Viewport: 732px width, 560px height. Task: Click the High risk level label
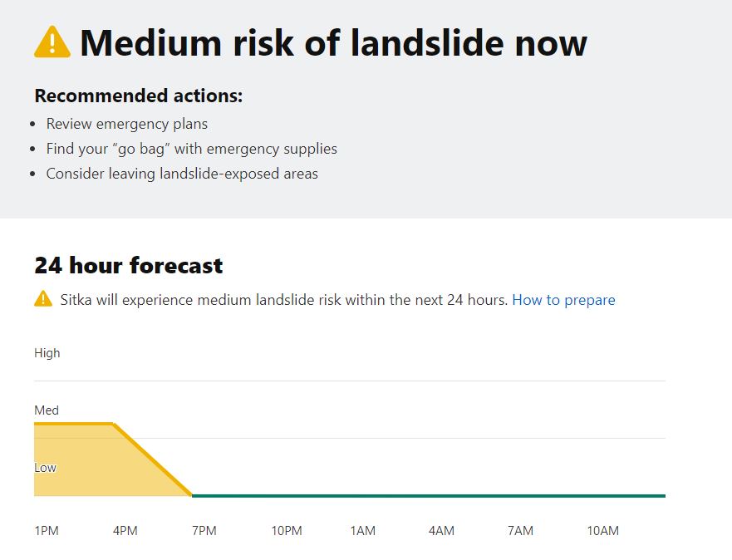point(47,353)
